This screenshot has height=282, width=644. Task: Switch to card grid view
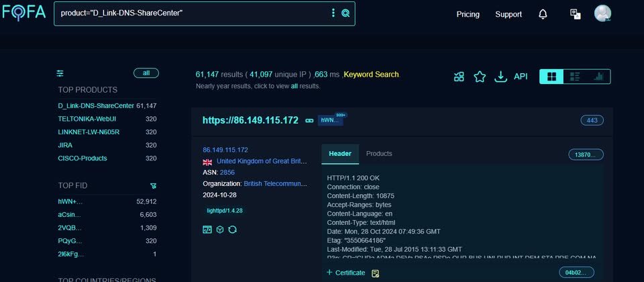(551, 77)
